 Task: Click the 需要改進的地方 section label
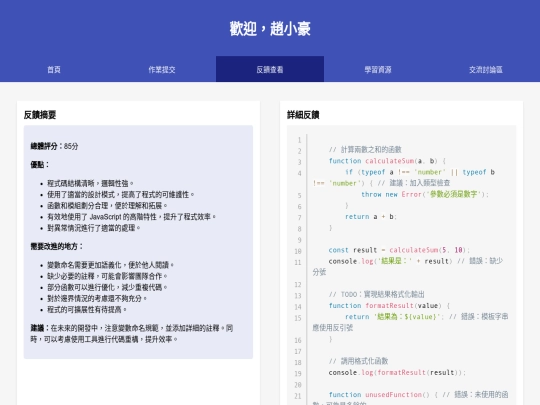coord(57,247)
